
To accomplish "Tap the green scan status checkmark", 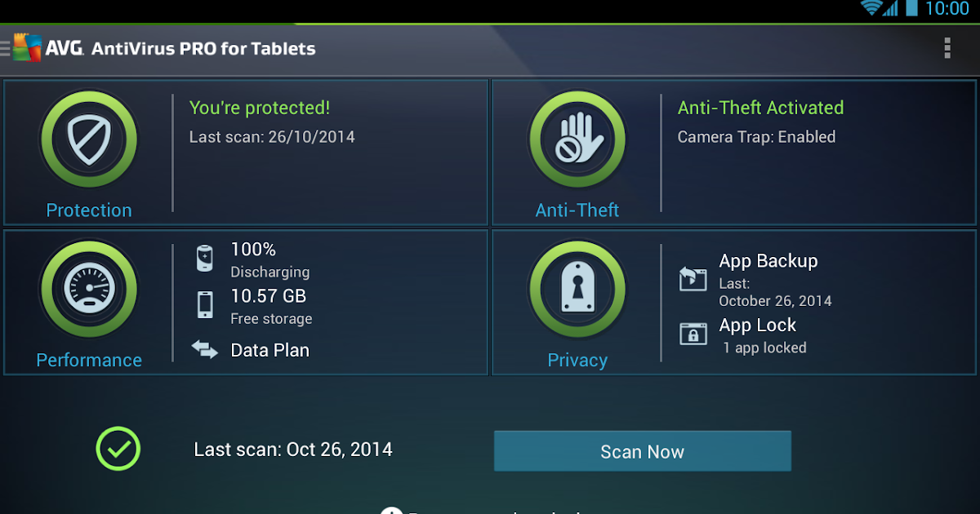I will (x=118, y=449).
